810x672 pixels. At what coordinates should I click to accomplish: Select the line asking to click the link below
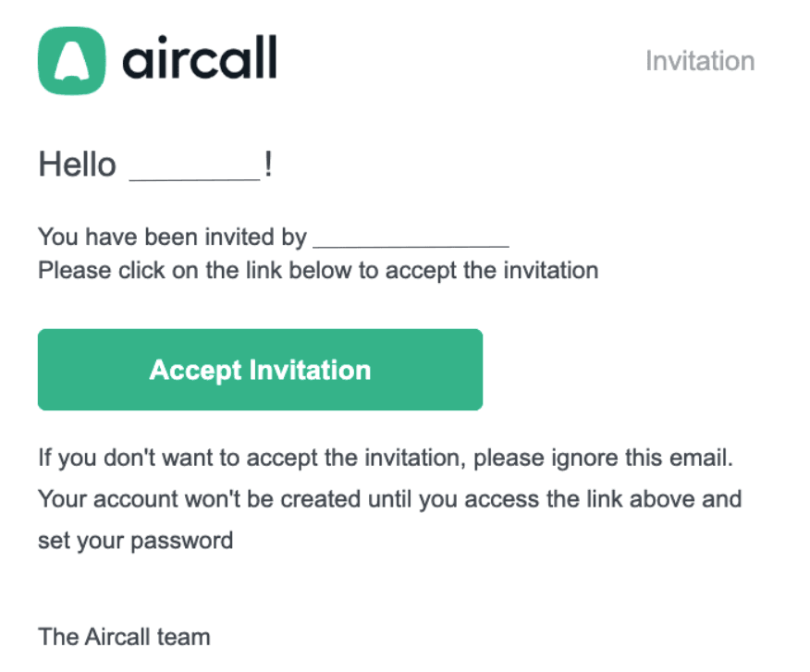point(317,270)
